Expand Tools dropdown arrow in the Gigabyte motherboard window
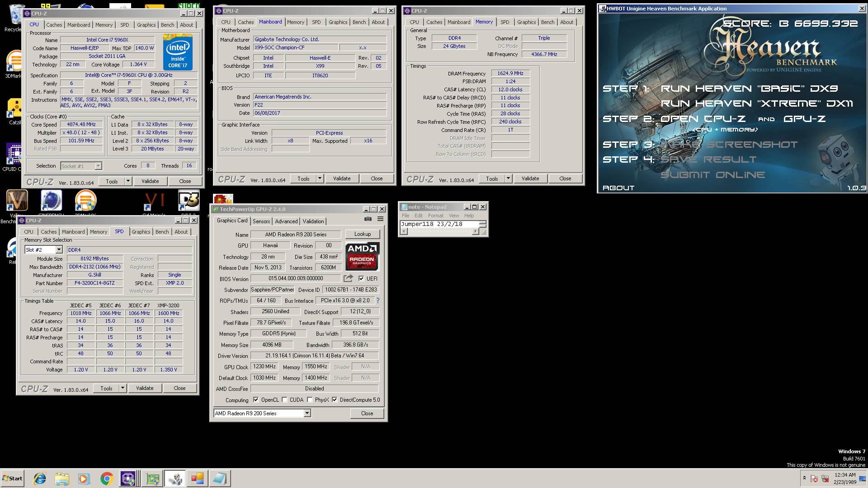Viewport: 868px width, 488px height. coord(320,178)
